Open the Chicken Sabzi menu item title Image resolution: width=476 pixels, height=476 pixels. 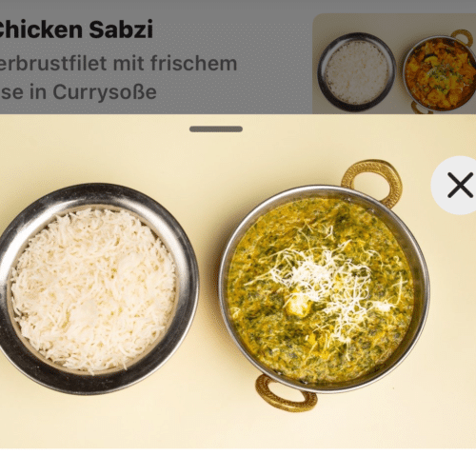(x=75, y=30)
